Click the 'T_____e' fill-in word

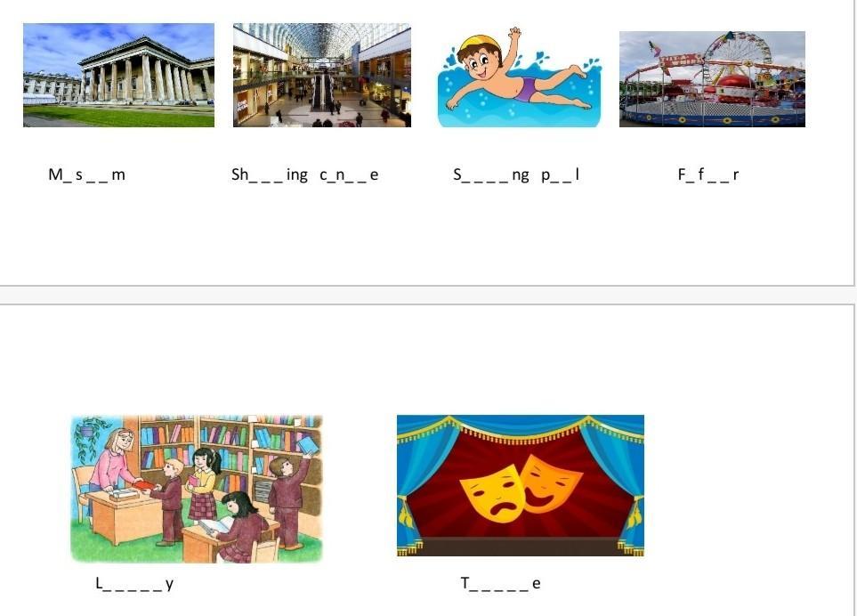click(x=501, y=584)
